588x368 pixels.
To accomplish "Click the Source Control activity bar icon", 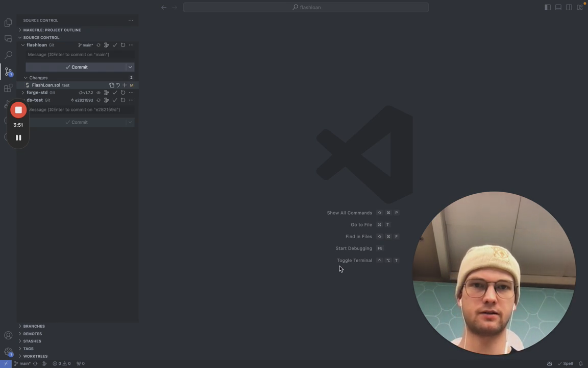I will tap(8, 72).
